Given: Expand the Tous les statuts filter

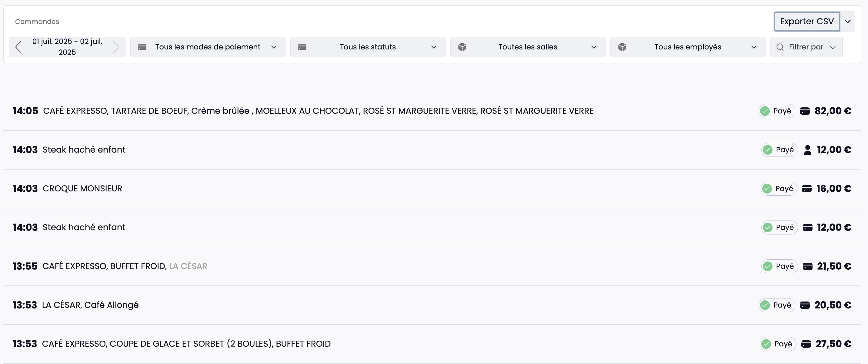Looking at the screenshot, I should tap(368, 47).
